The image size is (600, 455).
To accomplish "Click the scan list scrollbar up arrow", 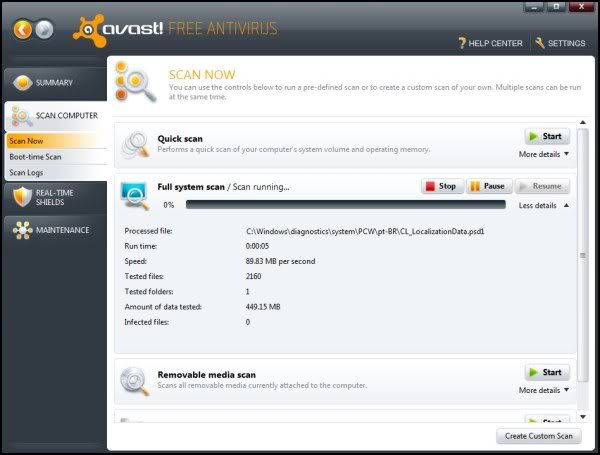I will 583,122.
